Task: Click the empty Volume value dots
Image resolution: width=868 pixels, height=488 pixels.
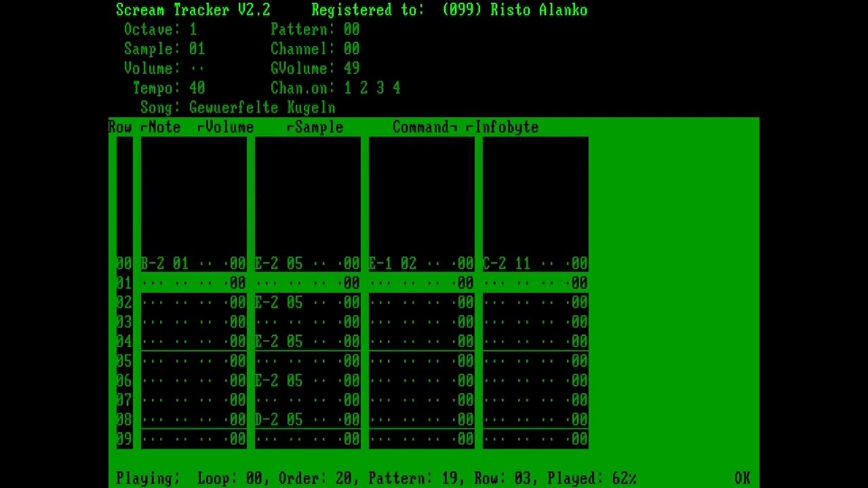Action: click(197, 68)
